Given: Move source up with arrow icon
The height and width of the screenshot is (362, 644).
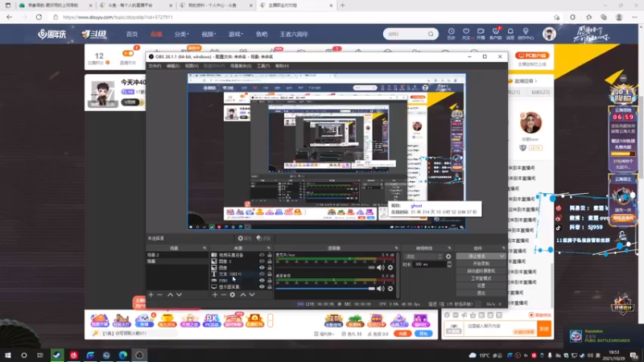Looking at the screenshot, I should pyautogui.click(x=243, y=294).
